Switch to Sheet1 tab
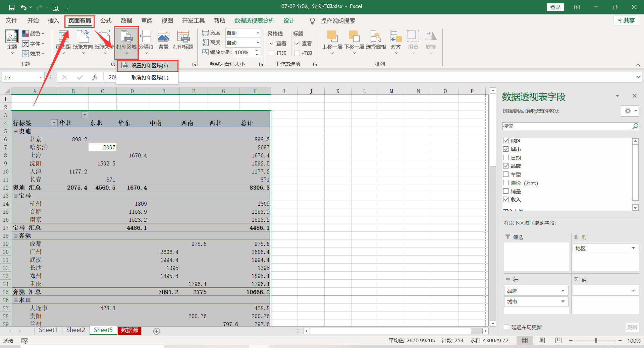Screen dimensions: 644x348 coord(48,330)
